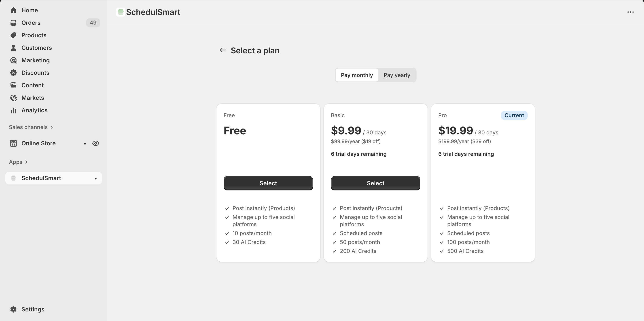Expand the Apps section chevron

[26, 162]
